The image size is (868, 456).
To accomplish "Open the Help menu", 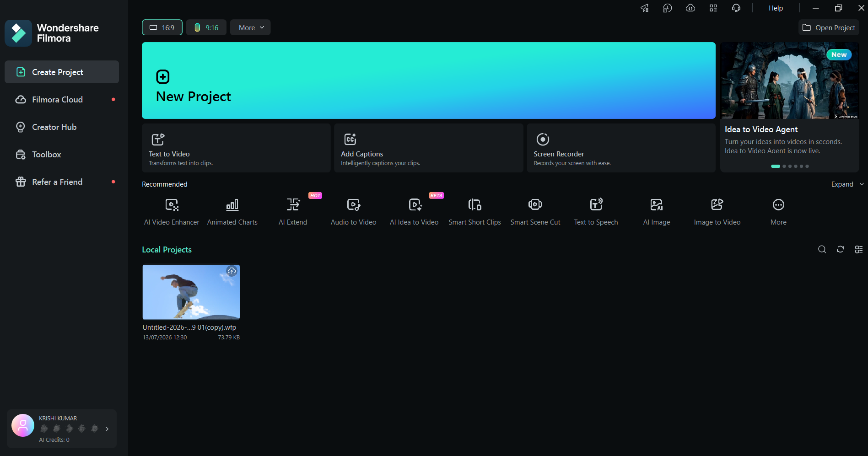I will [776, 8].
